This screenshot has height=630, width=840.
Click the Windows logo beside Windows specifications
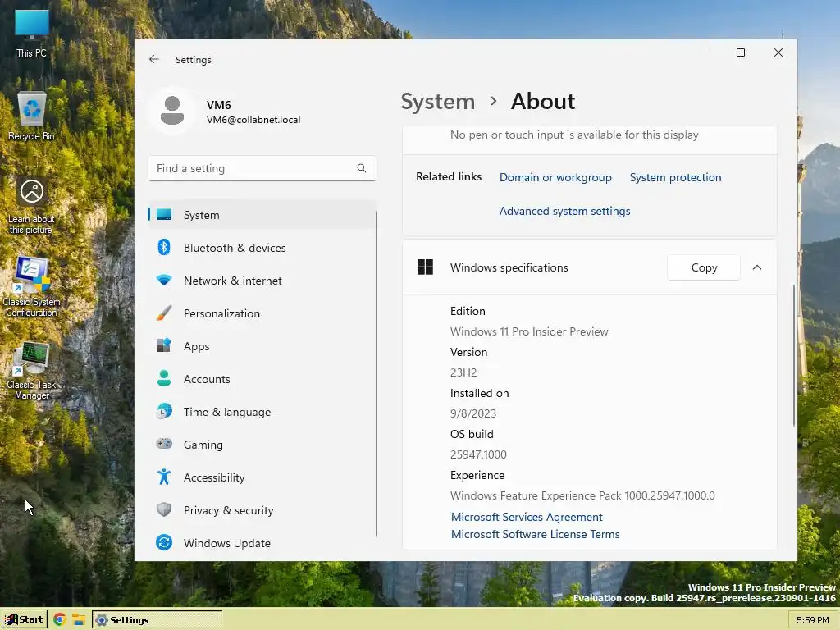coord(426,267)
